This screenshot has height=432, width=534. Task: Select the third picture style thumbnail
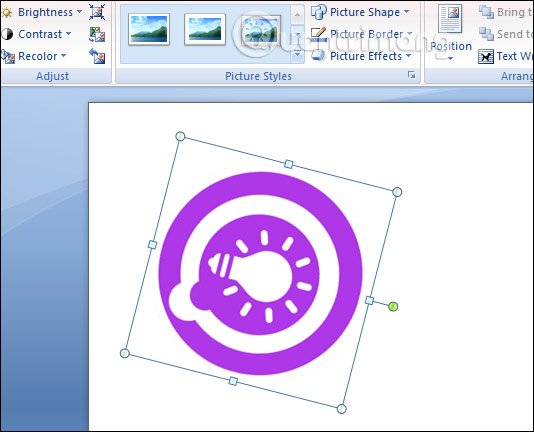pos(261,29)
